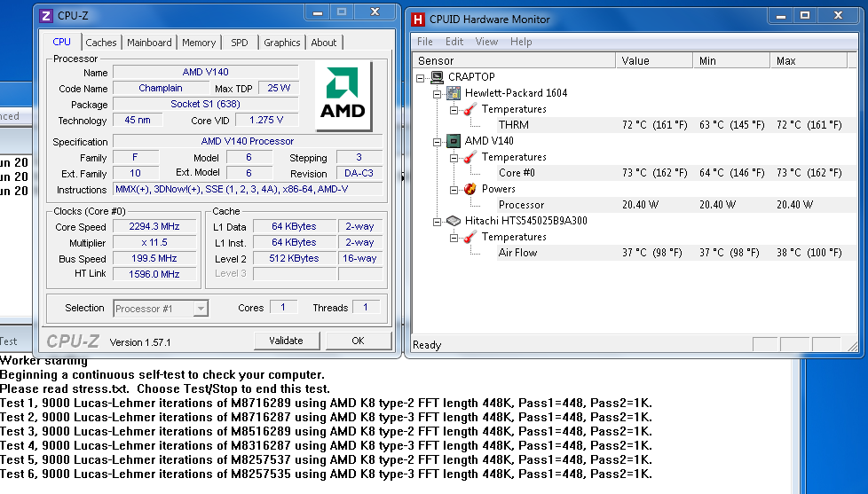Viewport: 868px width, 494px height.
Task: Open the Mainboard tab
Action: coord(149,43)
